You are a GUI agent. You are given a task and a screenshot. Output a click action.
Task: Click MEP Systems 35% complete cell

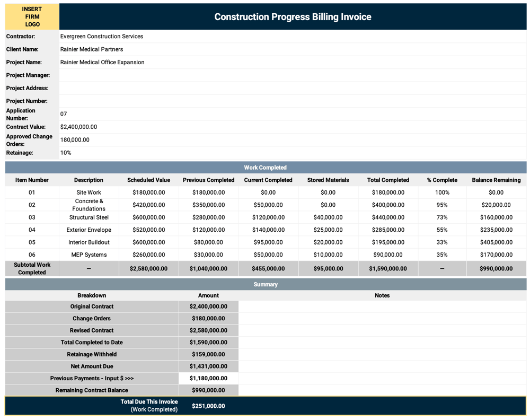coord(442,255)
